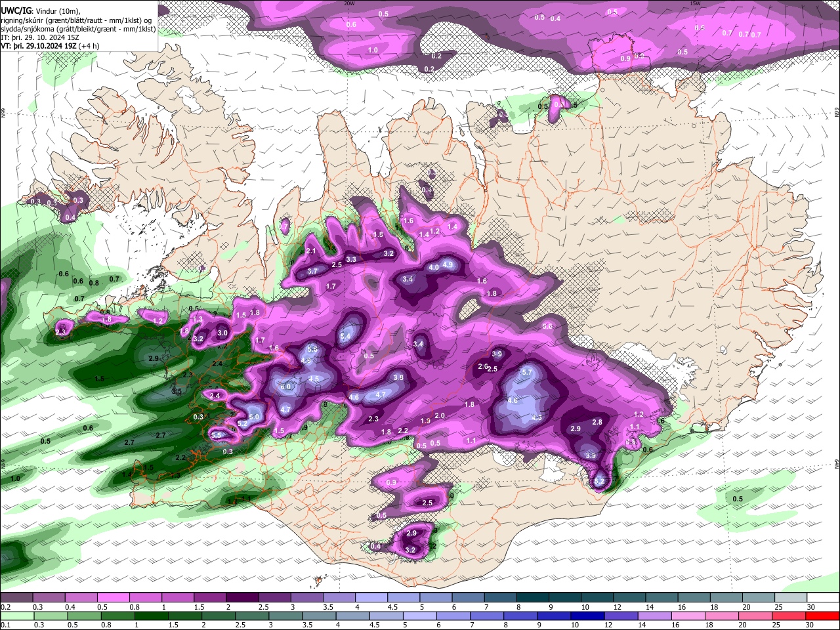The width and height of the screenshot is (840, 630).
Task: Click the 2.1 value at the northwest purple tip
Action: (312, 251)
